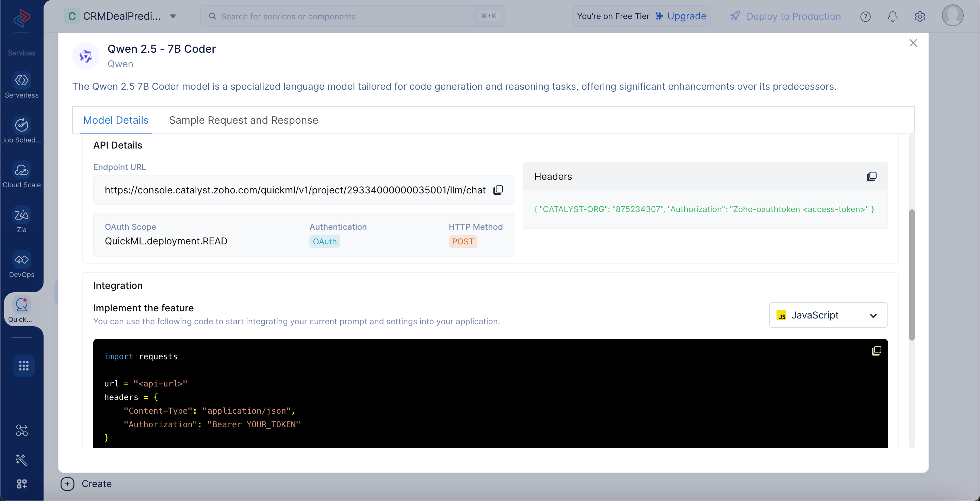Copy the Headers JSON content
The image size is (980, 501).
point(871,176)
